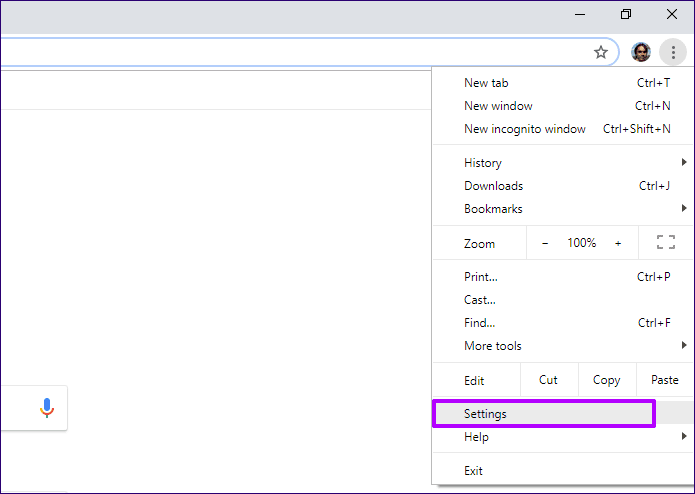The width and height of the screenshot is (695, 494).
Task: Select Cast... menu item
Action: point(562,300)
